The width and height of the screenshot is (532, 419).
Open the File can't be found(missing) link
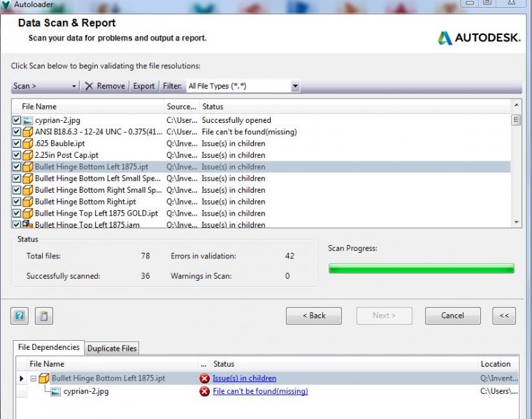tap(260, 391)
